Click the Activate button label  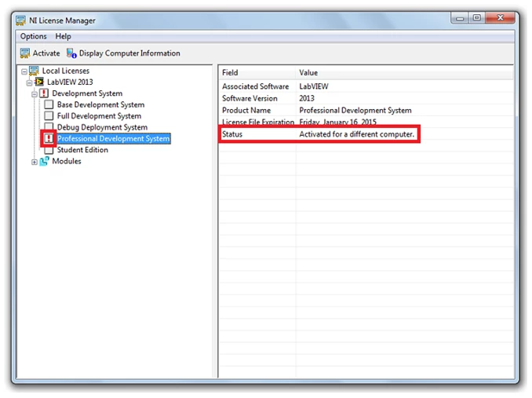[46, 53]
